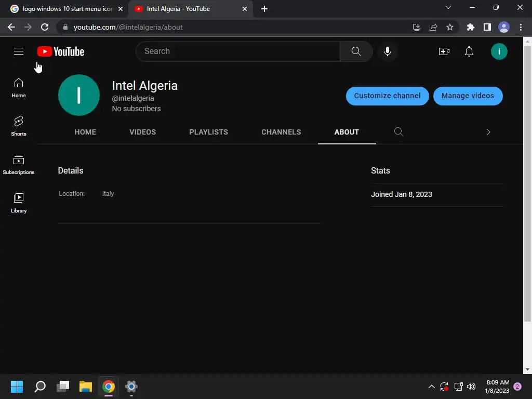The width and height of the screenshot is (532, 399).
Task: Toggle Chrome side panel
Action: coord(487,27)
